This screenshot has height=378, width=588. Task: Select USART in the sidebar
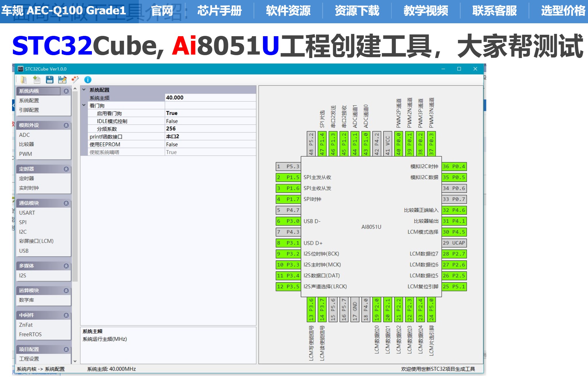[27, 213]
